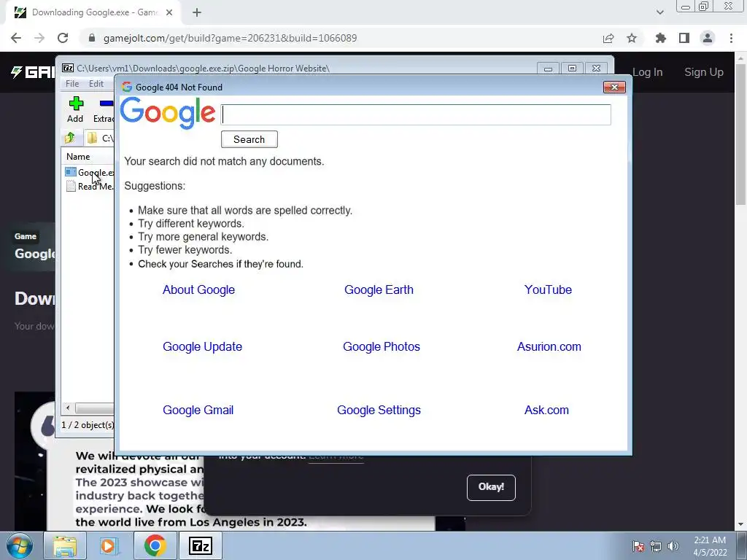Open Windows Media Player from taskbar

(108, 545)
